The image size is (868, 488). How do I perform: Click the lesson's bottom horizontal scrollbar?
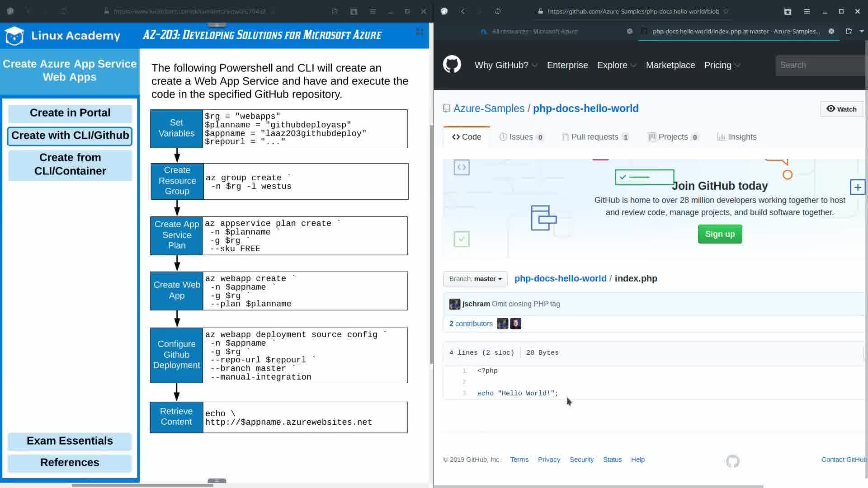point(142,485)
